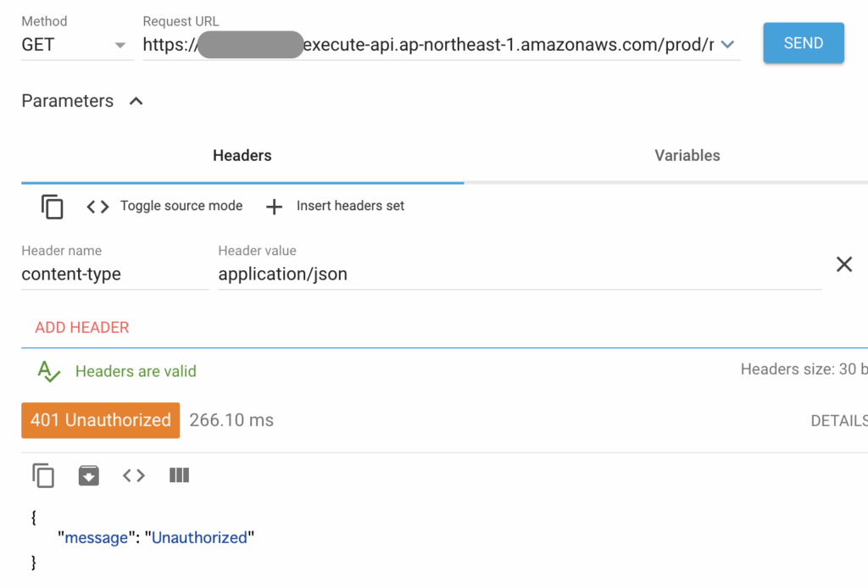Open the Method GET dropdown
Viewport: 868px width, 588px height.
click(77, 45)
